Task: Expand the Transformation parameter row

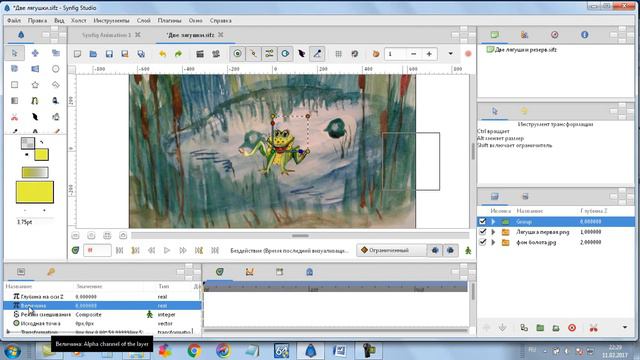Action: (x=8, y=332)
